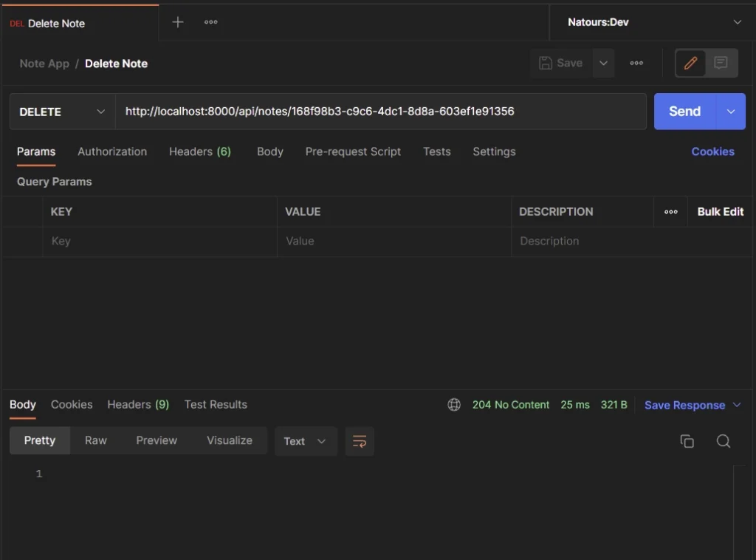Toggle the line wrap icon in response

coord(360,441)
